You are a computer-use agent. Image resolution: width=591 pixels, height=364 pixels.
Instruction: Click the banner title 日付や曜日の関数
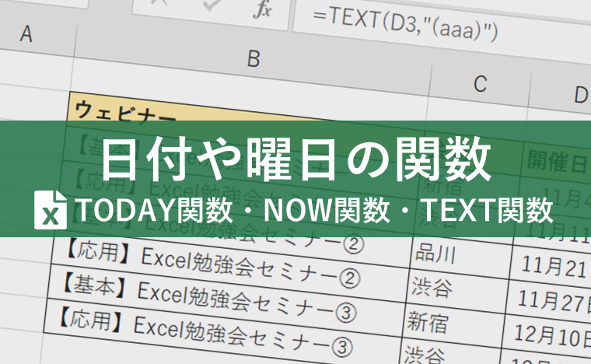296,159
